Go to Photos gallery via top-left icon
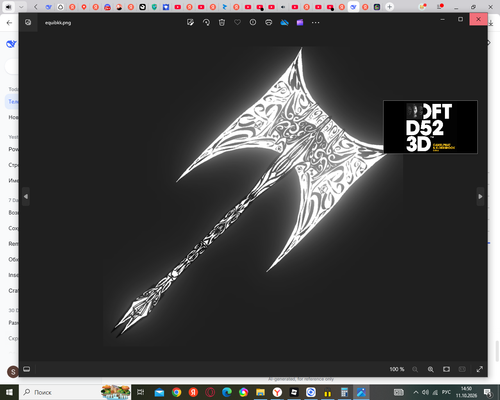Viewport: 500px width, 400px height. [28, 22]
